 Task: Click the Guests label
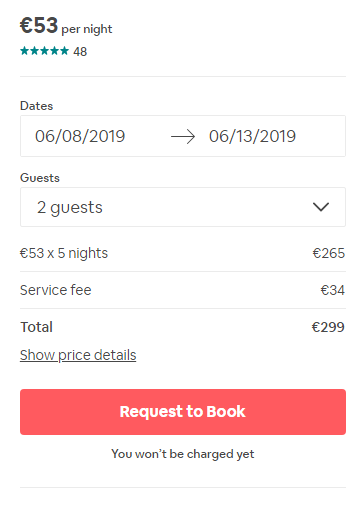pyautogui.click(x=40, y=178)
